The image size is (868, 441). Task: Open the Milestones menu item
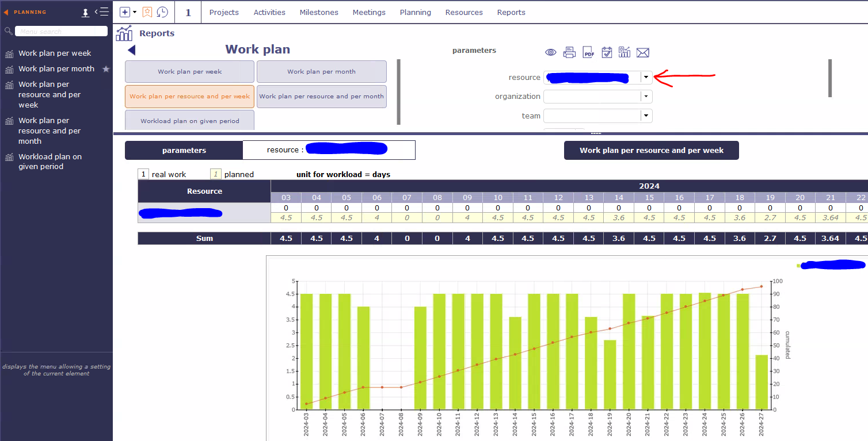(319, 12)
